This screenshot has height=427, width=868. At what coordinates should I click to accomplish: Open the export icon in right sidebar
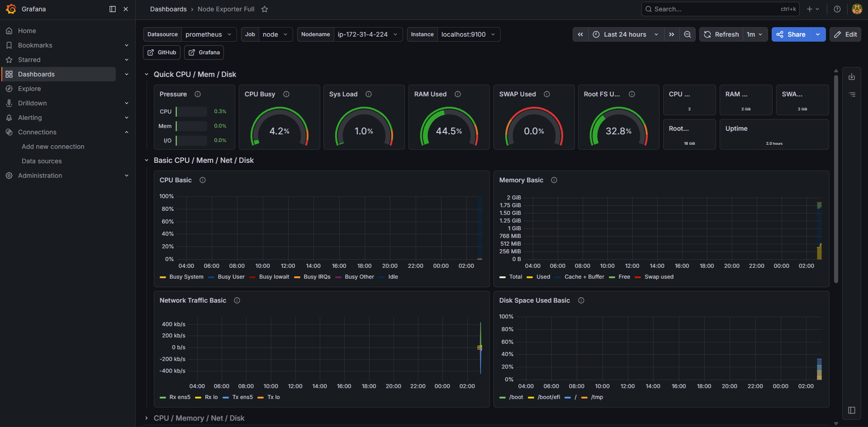852,77
